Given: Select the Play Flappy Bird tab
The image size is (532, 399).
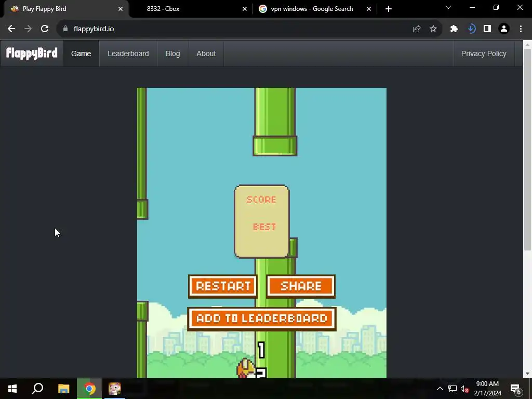Looking at the screenshot, I should coord(66,9).
